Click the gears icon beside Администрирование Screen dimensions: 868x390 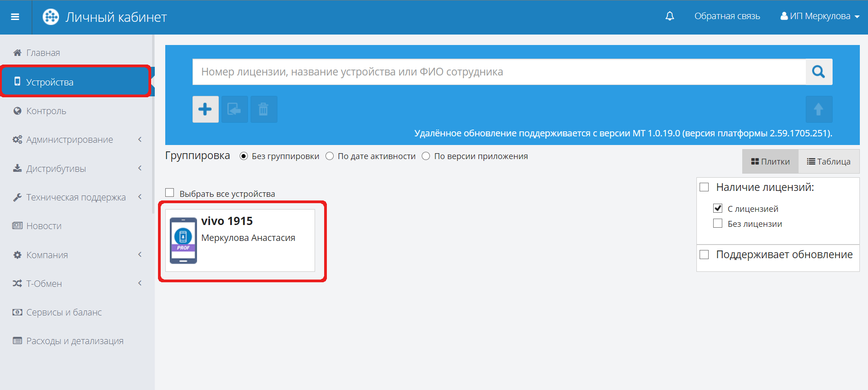tap(17, 140)
